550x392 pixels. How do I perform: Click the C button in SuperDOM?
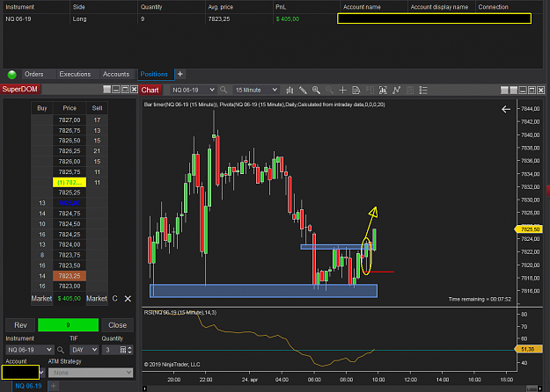pyautogui.click(x=114, y=299)
